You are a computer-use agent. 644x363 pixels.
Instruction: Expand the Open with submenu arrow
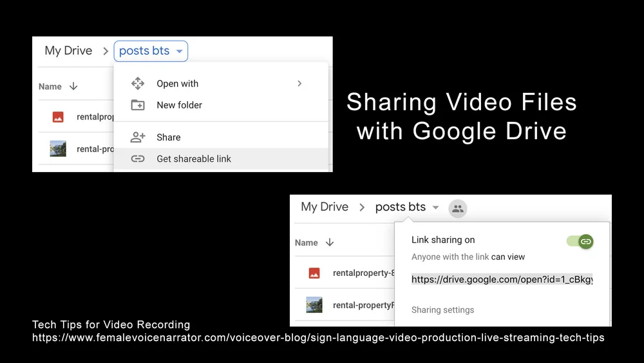pyautogui.click(x=299, y=83)
